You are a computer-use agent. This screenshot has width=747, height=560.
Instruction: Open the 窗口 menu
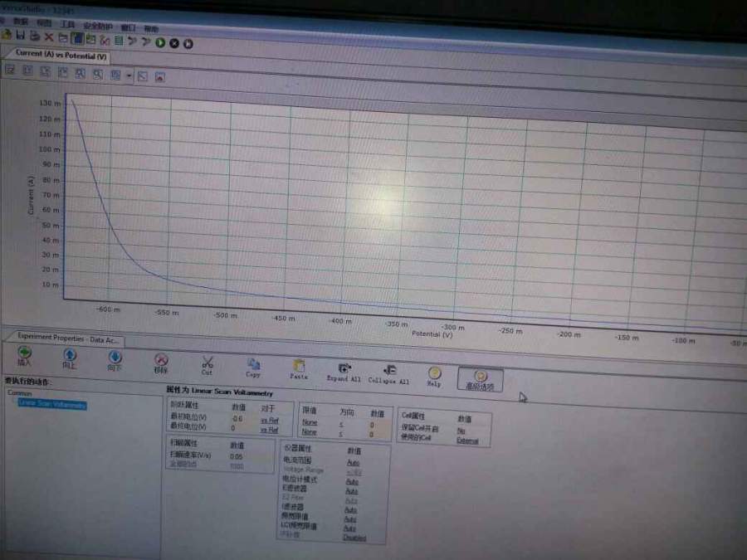click(128, 27)
